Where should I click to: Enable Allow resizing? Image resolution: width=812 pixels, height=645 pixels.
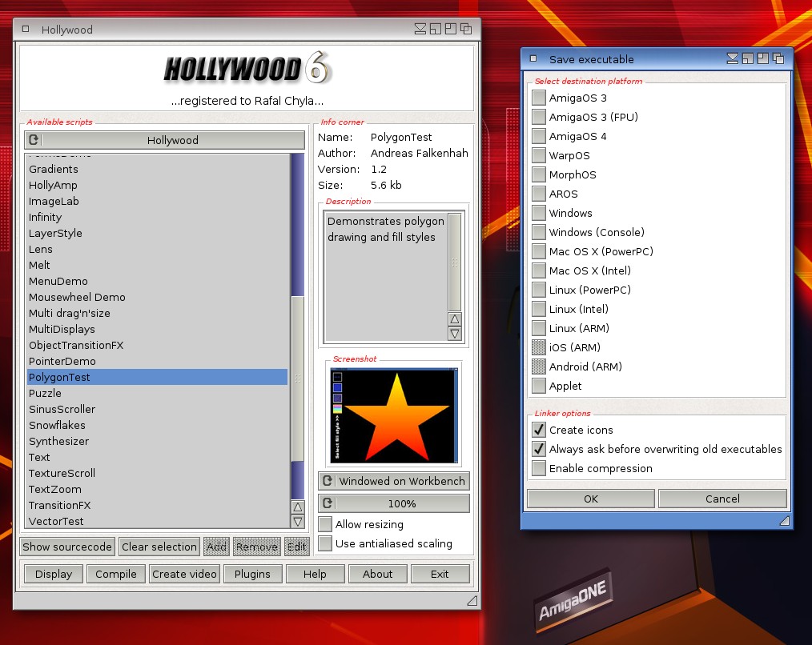coord(325,524)
